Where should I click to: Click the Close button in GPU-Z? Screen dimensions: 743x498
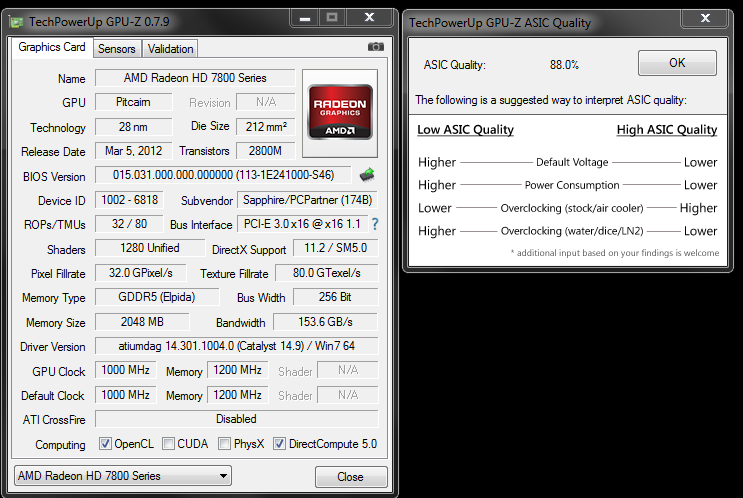click(x=351, y=477)
